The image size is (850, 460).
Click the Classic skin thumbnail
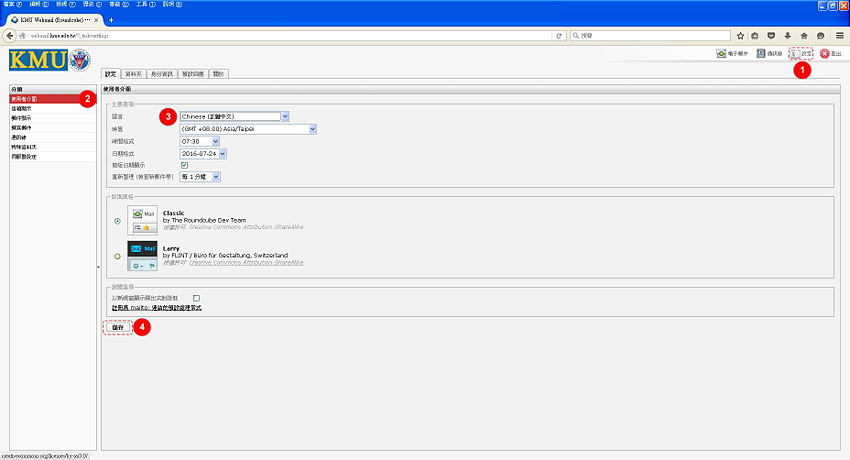tap(143, 220)
